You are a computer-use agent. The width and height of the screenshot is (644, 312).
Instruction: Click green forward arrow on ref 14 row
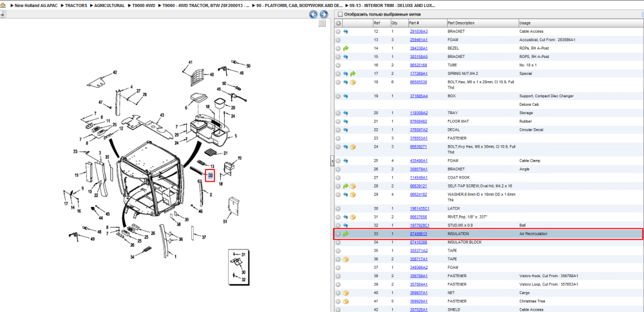[345, 48]
